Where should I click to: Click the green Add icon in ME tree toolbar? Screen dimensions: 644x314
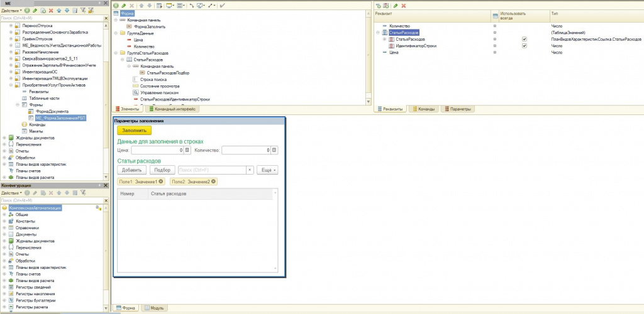(27, 11)
